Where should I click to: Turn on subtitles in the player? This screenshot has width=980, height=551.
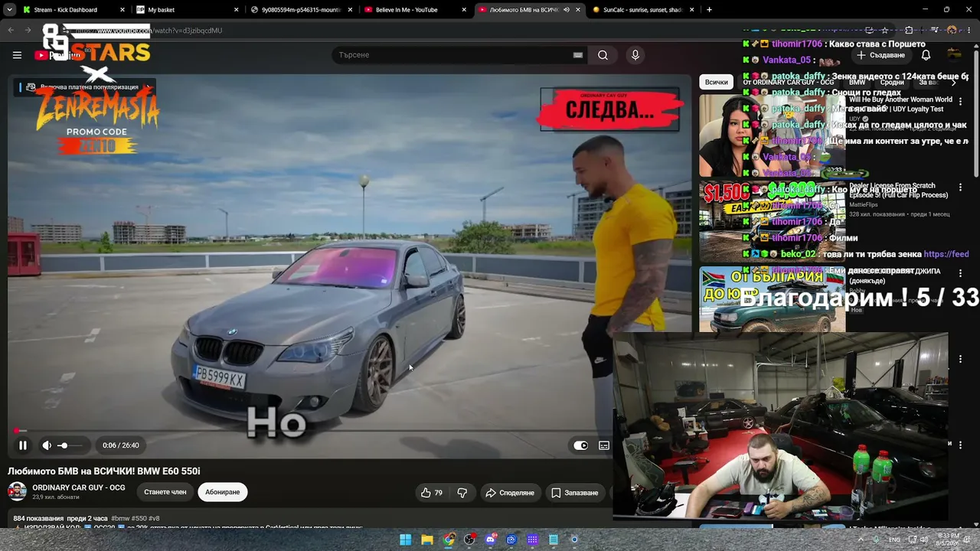(x=604, y=445)
